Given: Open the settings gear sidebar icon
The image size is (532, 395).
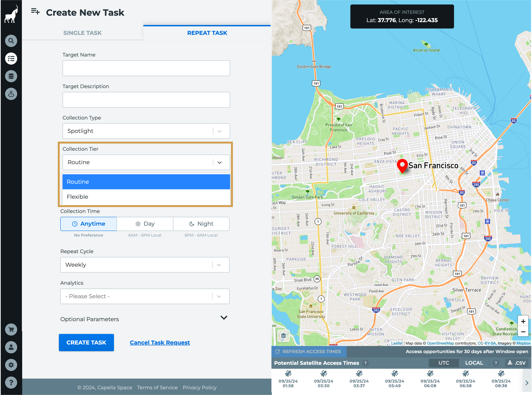Looking at the screenshot, I should (x=11, y=365).
